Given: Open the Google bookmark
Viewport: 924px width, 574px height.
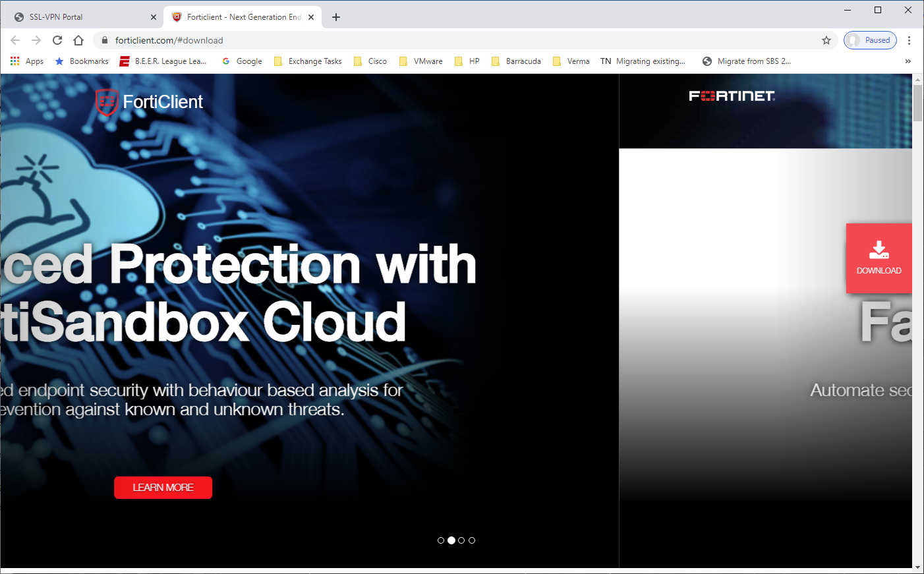Looking at the screenshot, I should 242,61.
